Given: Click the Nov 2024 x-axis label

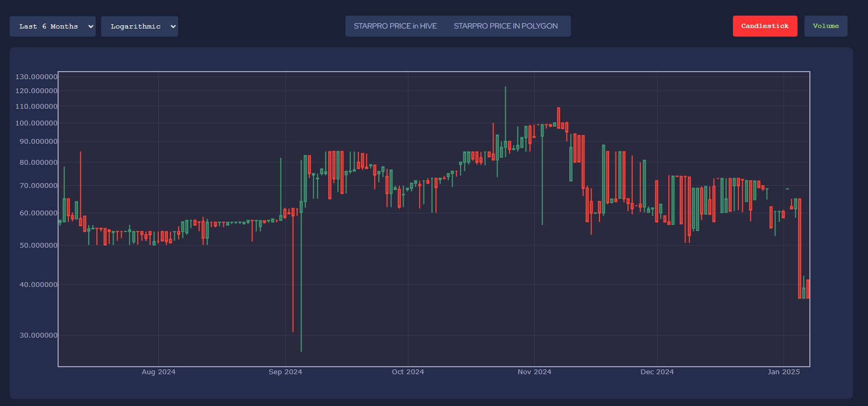Looking at the screenshot, I should point(534,372).
